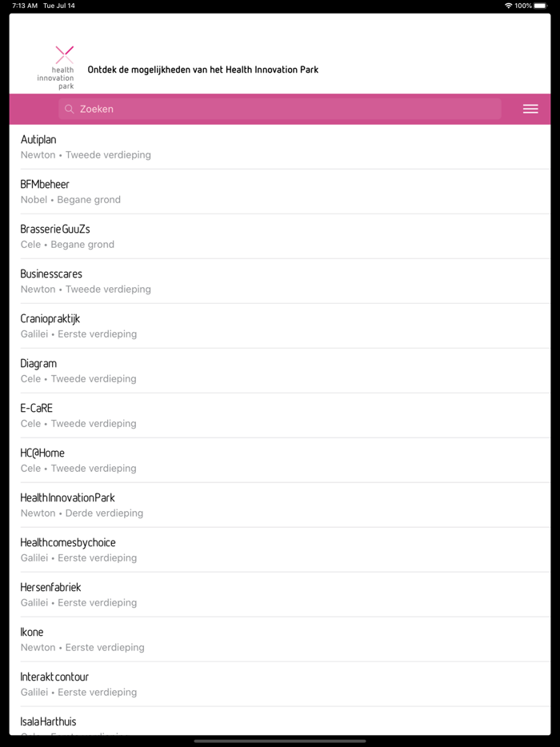Click the Health Innovation Park logo
Screen dimensions: 560x747
[x=56, y=68]
